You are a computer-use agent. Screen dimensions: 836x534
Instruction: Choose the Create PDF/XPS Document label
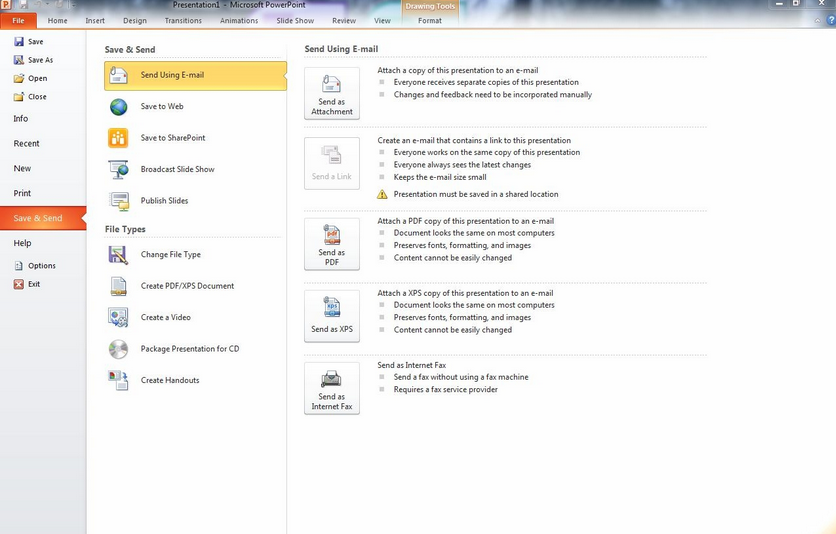click(x=187, y=286)
